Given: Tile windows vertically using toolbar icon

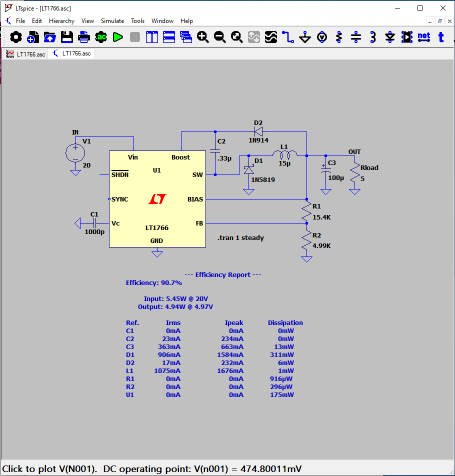Looking at the screenshot, I should (x=151, y=37).
